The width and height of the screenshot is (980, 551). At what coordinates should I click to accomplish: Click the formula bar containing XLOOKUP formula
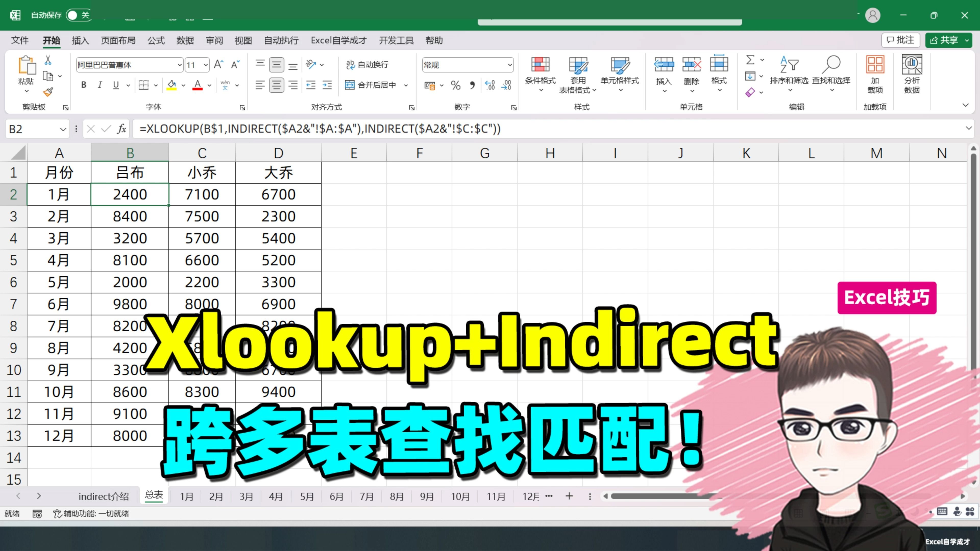coord(342,129)
